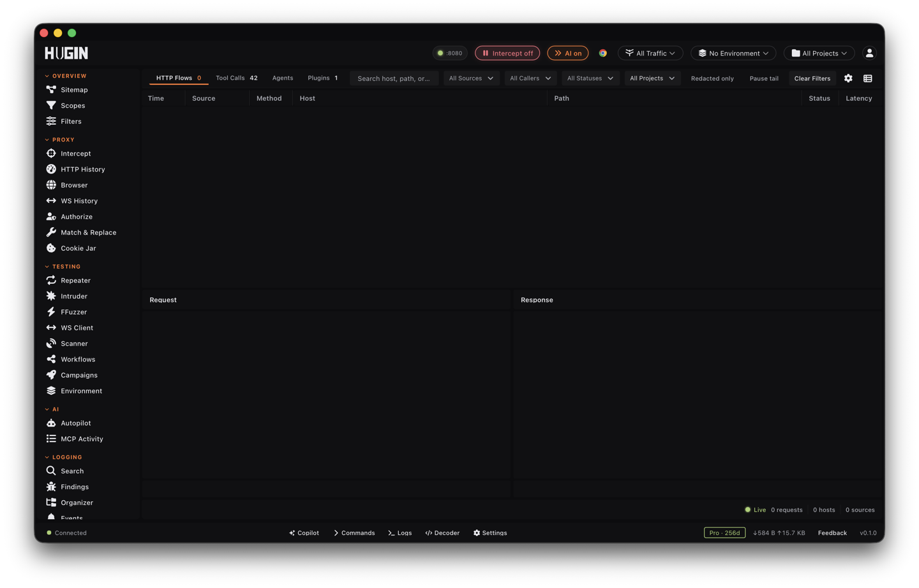Screen dimensions: 919x588
Task: Open WS History in the sidebar
Action: pos(72,201)
